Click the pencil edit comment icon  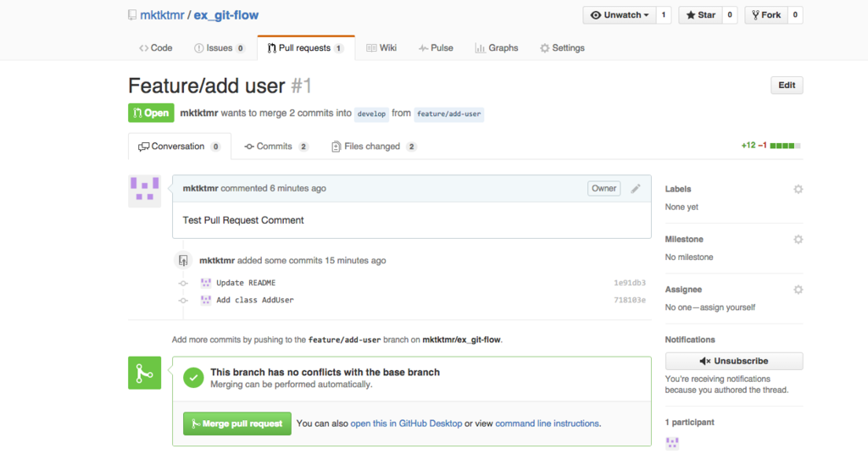pyautogui.click(x=636, y=188)
